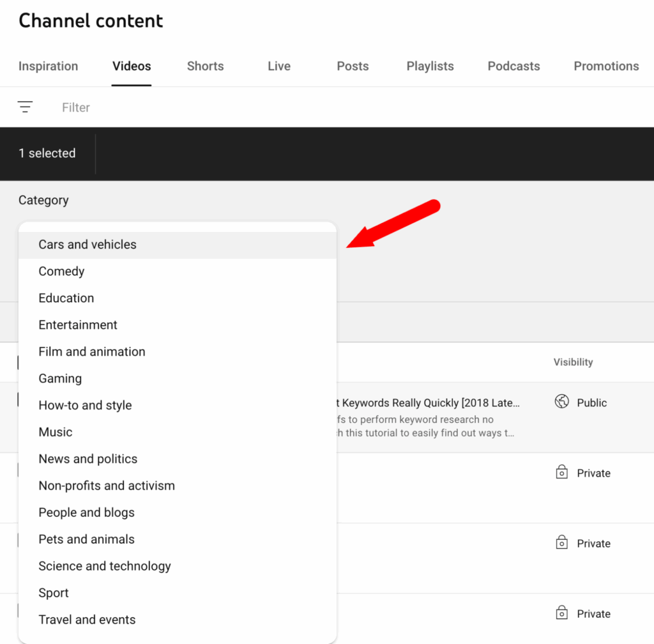Switch to the Shorts tab
Viewport: 654px width, 644px height.
[x=205, y=66]
